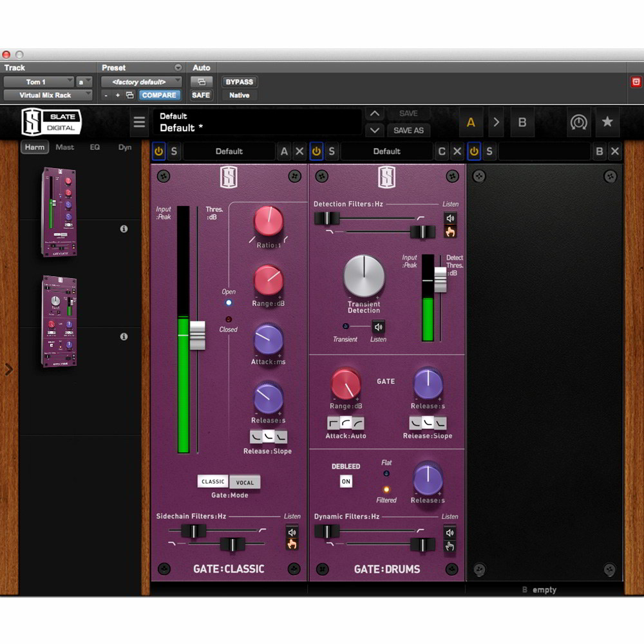This screenshot has height=644, width=644.
Task: Click Transient Detection silver knob
Action: pyautogui.click(x=364, y=276)
